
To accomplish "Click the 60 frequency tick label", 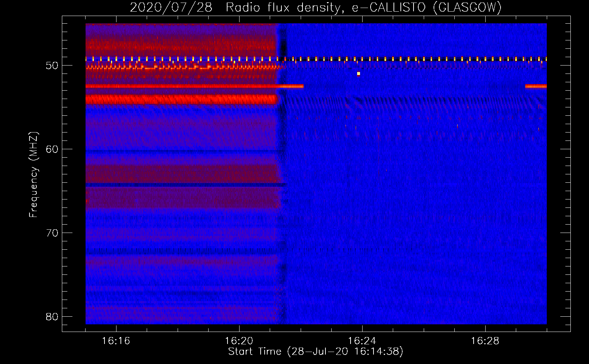I will click(x=52, y=149).
